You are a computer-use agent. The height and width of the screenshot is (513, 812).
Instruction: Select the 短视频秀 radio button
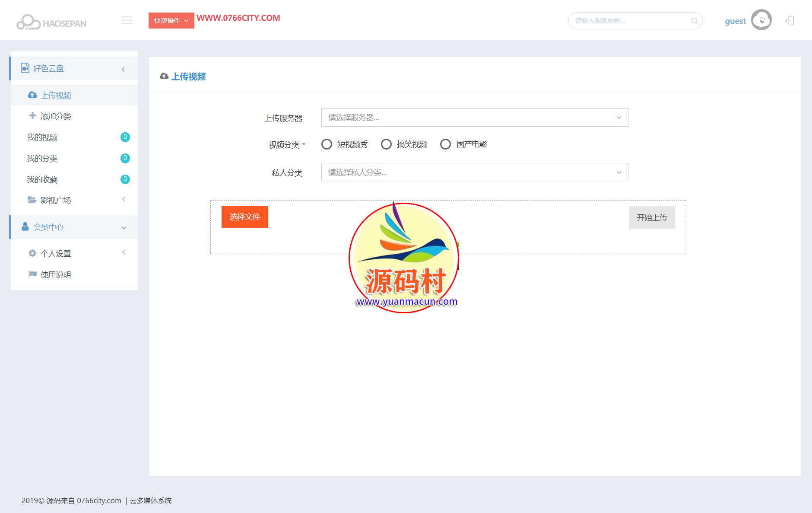[327, 144]
